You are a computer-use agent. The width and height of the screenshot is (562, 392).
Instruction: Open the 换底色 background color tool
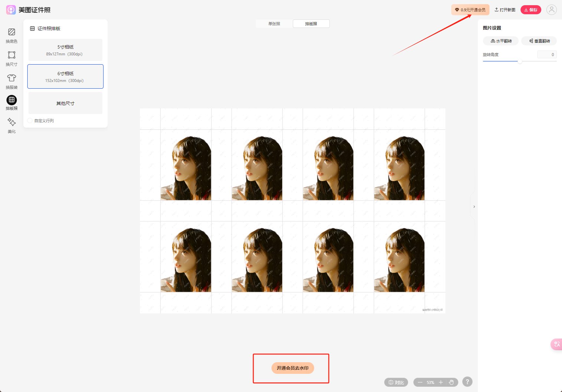[x=12, y=36]
